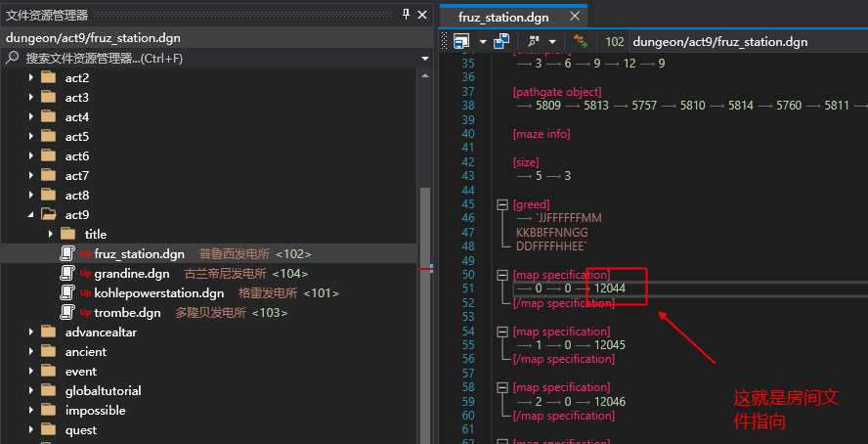Image resolution: width=868 pixels, height=444 pixels.
Task: Collapse the map specification block at line 54
Action: (502, 332)
